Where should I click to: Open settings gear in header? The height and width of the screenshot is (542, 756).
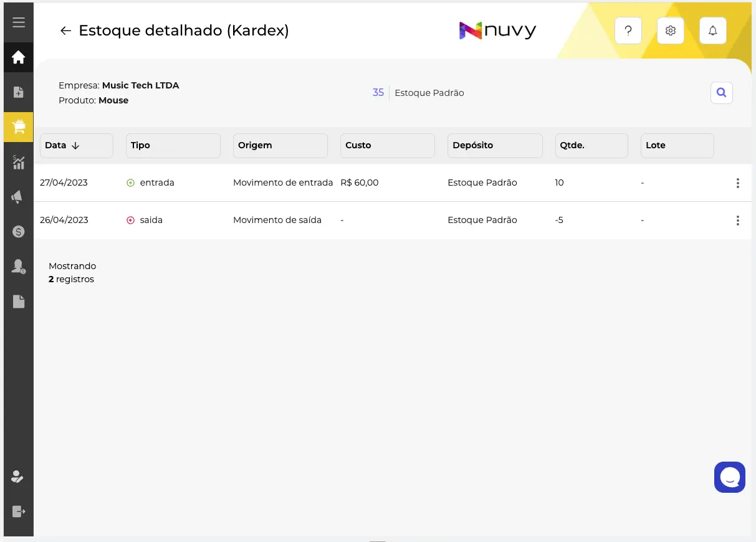pos(671,31)
